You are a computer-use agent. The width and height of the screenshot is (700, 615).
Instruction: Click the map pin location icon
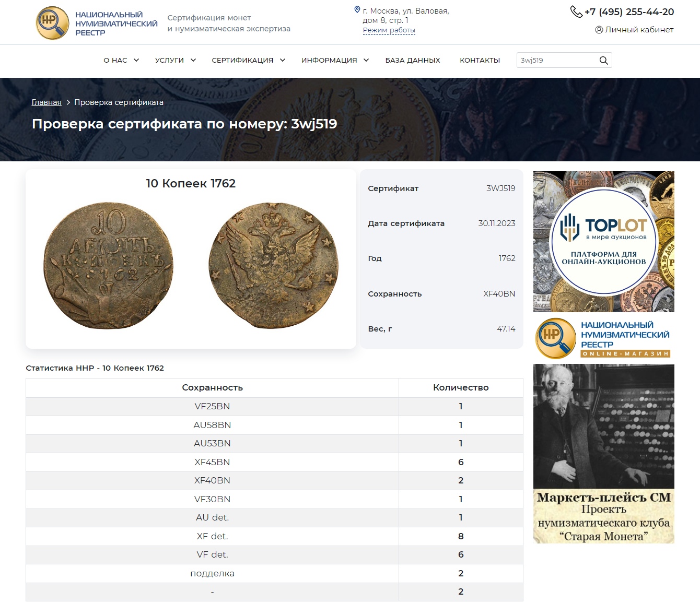[x=357, y=10]
